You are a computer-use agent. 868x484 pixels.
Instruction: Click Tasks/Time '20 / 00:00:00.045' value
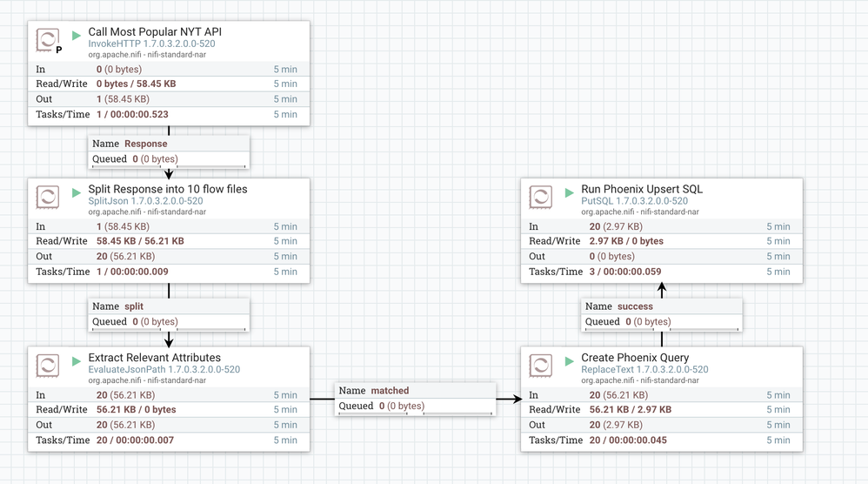[628, 440]
